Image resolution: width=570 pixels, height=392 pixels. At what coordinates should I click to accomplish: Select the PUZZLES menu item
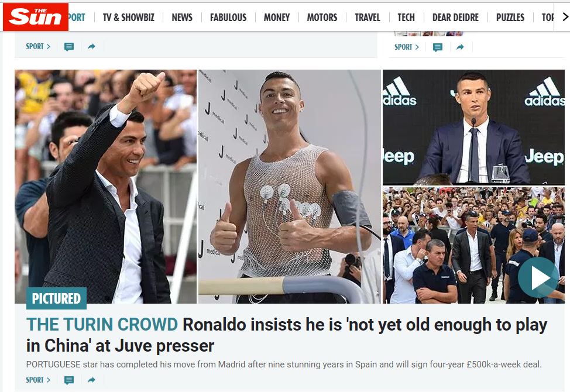coord(510,17)
